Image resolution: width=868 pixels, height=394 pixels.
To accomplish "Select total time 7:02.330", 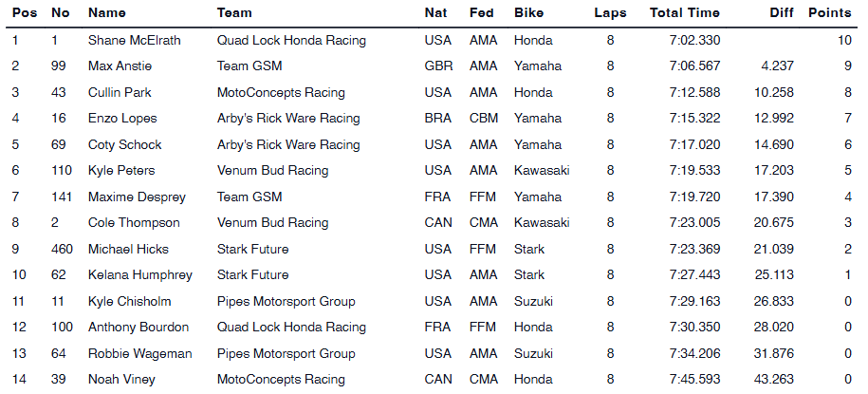I will pos(693,41).
